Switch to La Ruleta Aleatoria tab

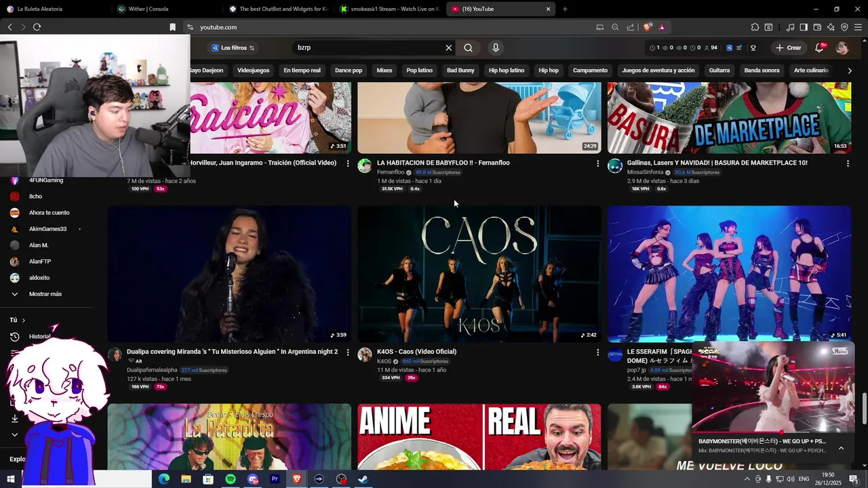pyautogui.click(x=54, y=9)
